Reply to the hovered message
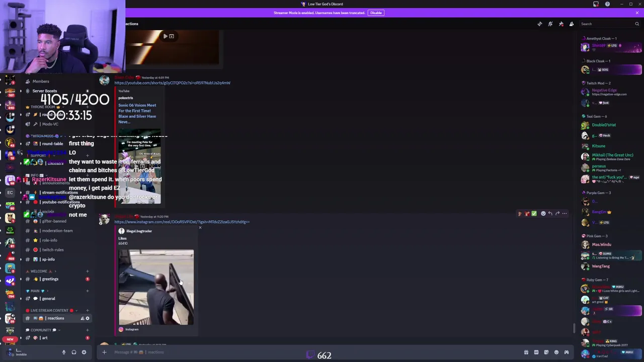Screen dimensions: 644x362 coord(550,214)
